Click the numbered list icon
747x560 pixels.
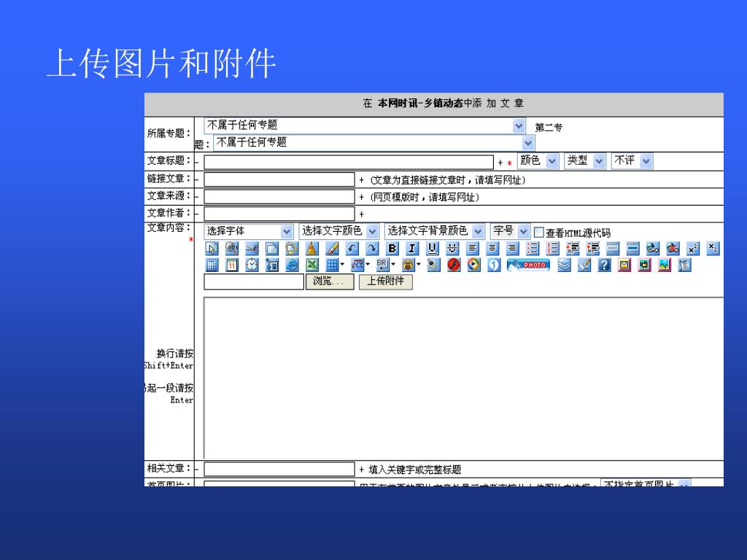[553, 248]
